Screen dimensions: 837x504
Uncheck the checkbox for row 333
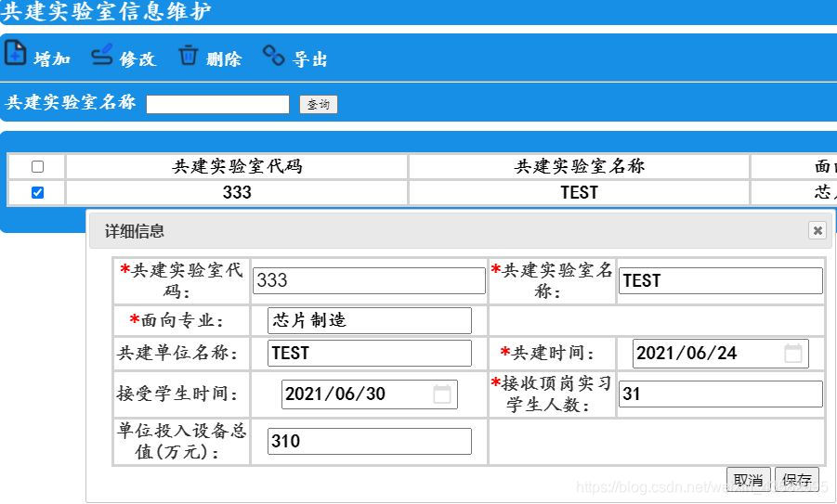pyautogui.click(x=37, y=192)
